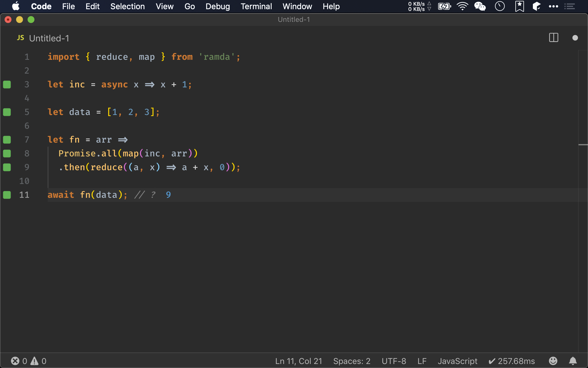This screenshot has height=368, width=588.
Task: Click the reduce call on line 9
Action: (107, 167)
